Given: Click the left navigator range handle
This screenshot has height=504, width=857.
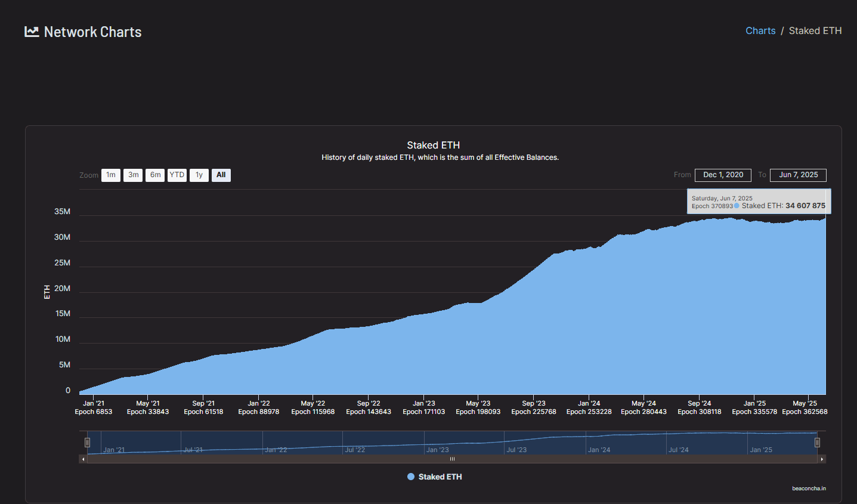Looking at the screenshot, I should pyautogui.click(x=87, y=443).
